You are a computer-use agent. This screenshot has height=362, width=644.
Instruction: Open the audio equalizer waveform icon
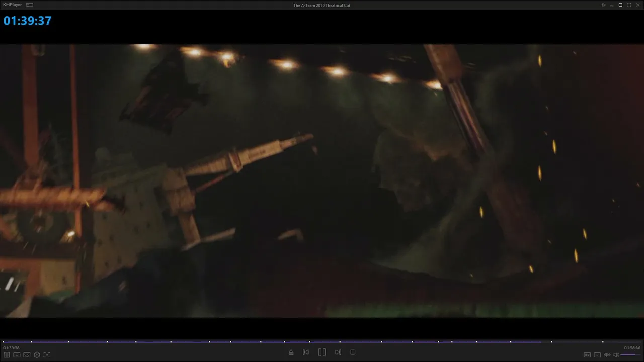[x=607, y=355]
